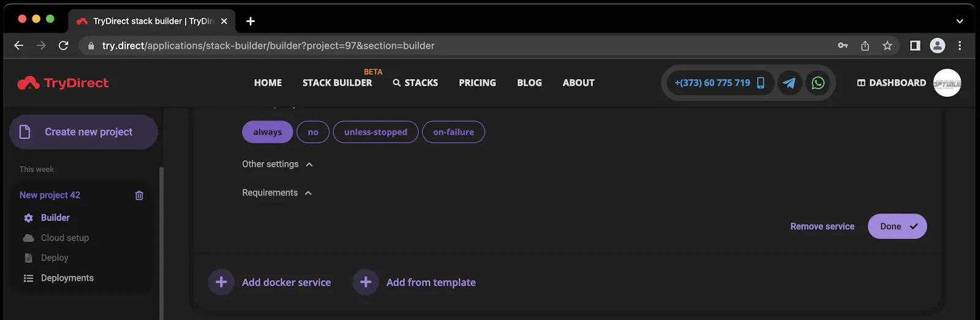Viewport: 980px width, 320px height.
Task: Click the TryDirect logo
Action: coord(63,83)
